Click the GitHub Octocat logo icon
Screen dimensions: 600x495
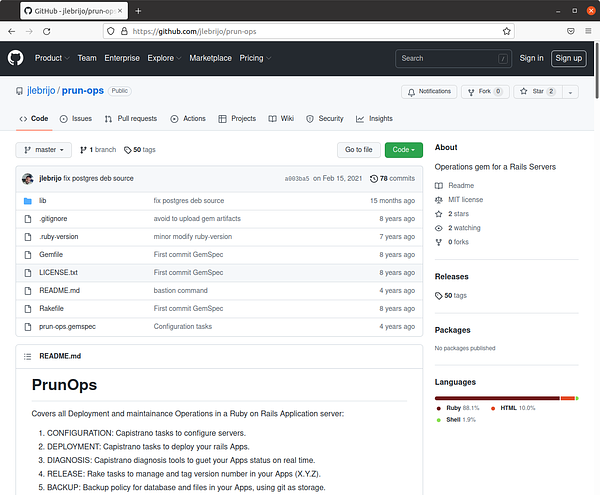17,58
